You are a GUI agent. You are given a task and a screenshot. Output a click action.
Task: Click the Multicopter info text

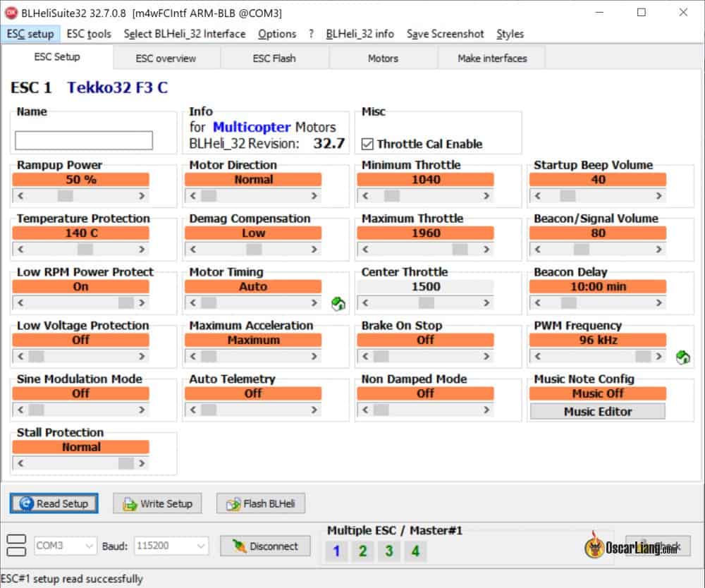(252, 127)
